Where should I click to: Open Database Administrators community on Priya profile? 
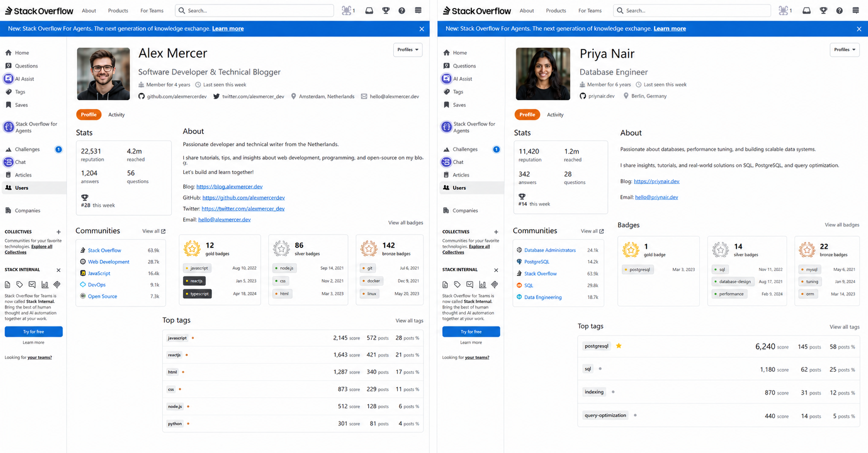click(550, 250)
